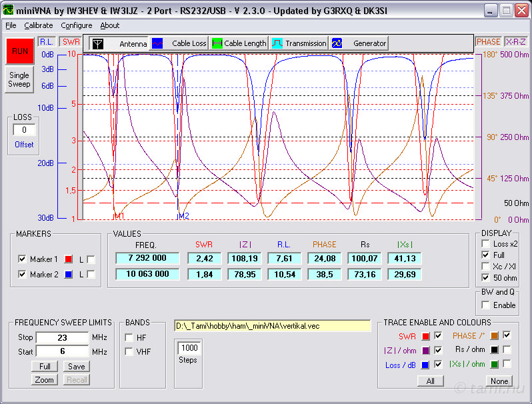Viewport: 532px width, 404px height.
Task: Click the Single Sweep button
Action: [19, 80]
